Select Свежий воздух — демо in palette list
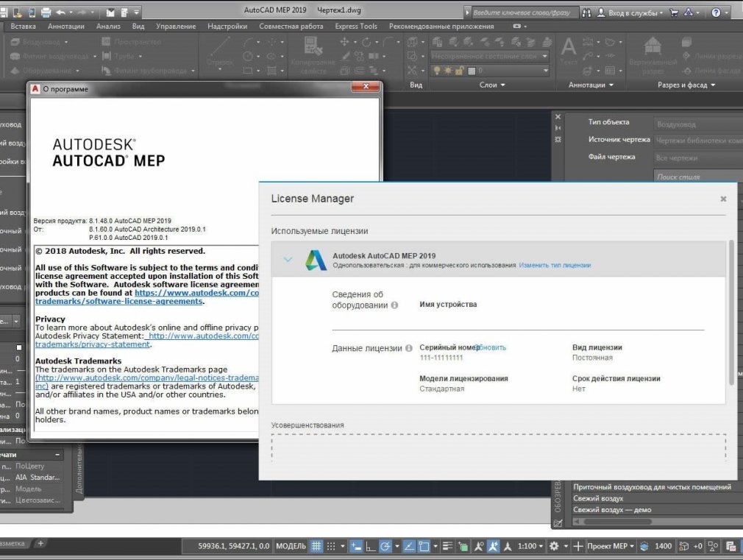This screenshot has height=560, width=743. click(612, 510)
